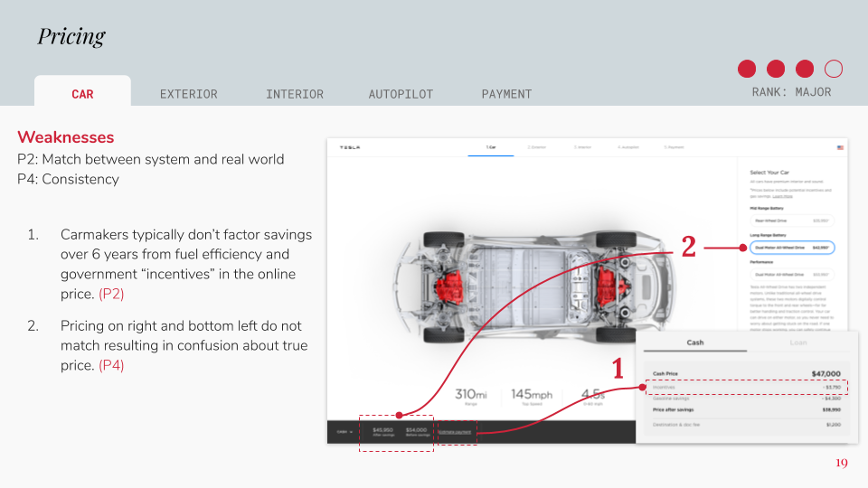Viewport: 868px width, 488px height.
Task: Click the 310mi Range stat
Action: click(470, 396)
